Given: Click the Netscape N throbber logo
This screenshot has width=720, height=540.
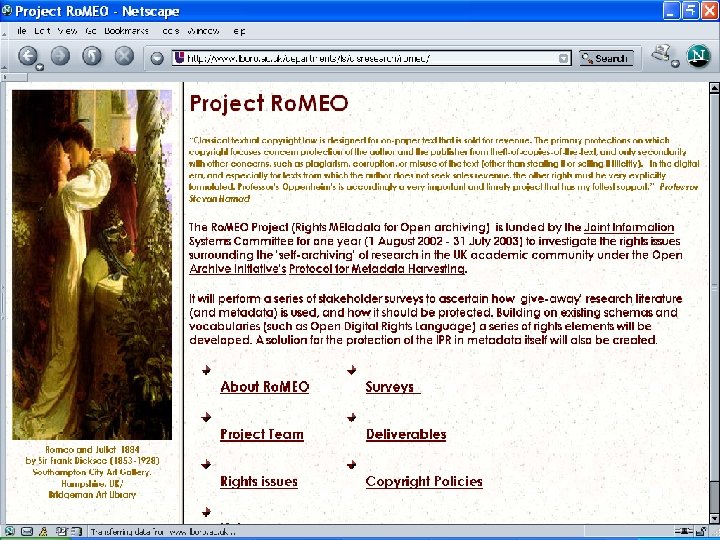Looking at the screenshot, I should [x=698, y=56].
